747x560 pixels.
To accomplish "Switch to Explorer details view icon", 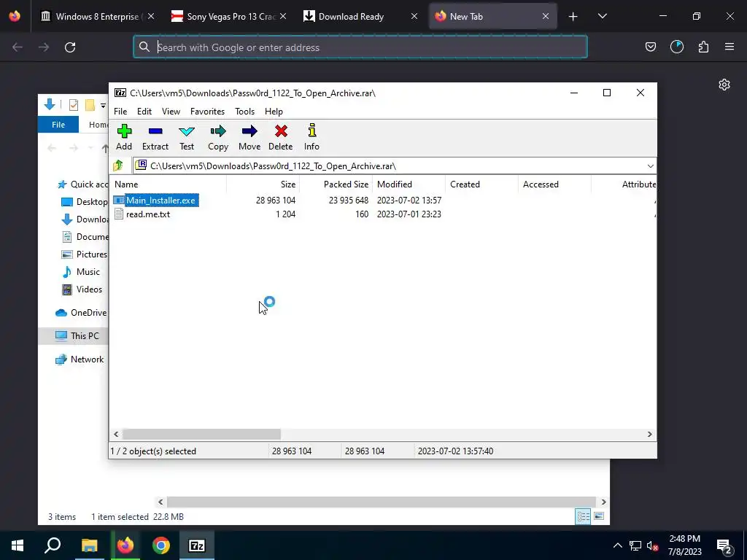I will pyautogui.click(x=583, y=516).
